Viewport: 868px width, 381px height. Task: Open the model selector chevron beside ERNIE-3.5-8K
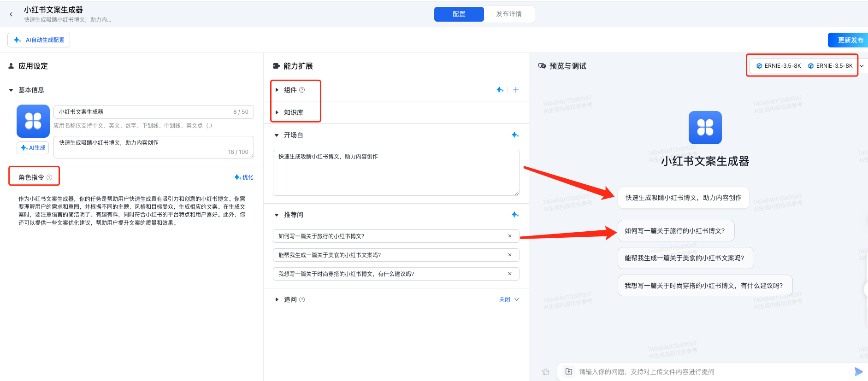pos(862,66)
